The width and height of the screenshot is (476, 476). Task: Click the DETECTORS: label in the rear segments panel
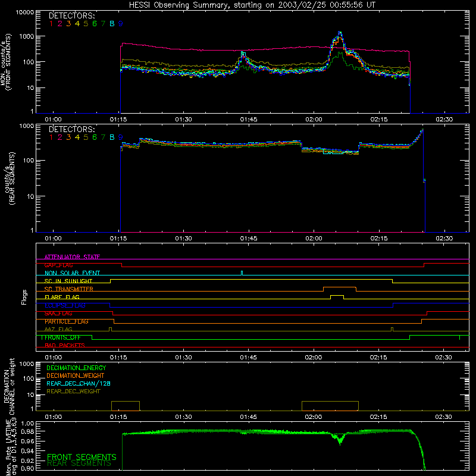[x=72, y=130]
